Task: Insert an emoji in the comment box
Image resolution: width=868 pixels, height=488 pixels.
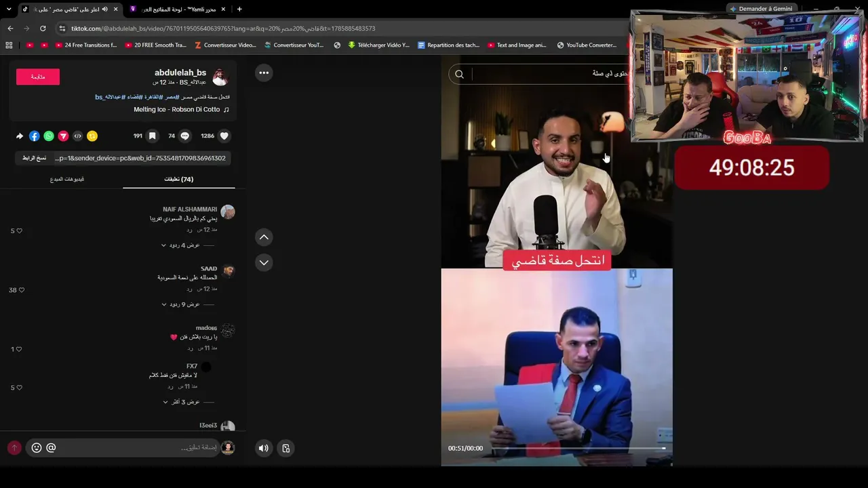Action: click(37, 447)
